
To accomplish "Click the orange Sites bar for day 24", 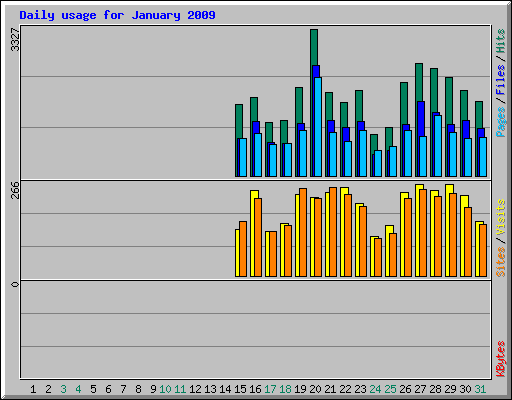I will click(x=378, y=257).
